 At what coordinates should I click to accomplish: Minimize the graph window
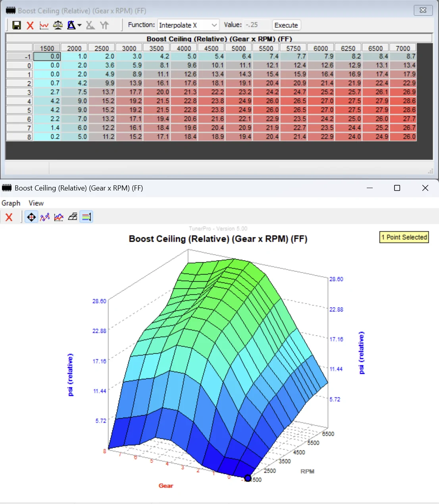click(x=370, y=188)
